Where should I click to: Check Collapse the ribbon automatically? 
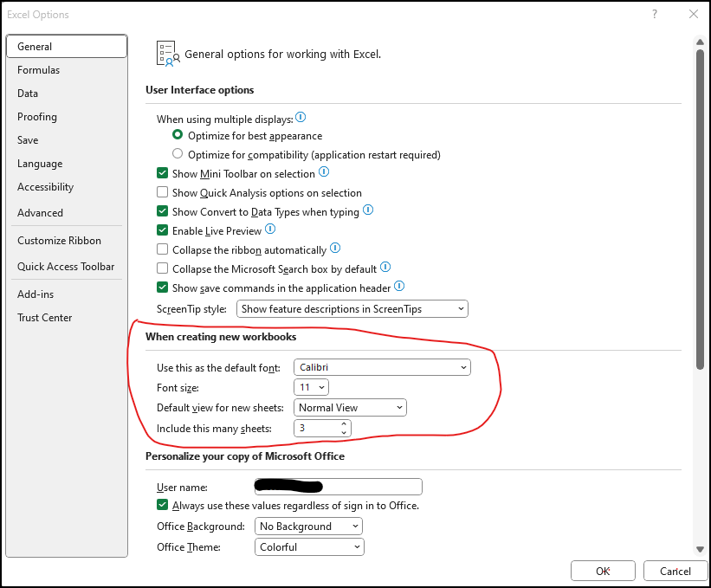pyautogui.click(x=162, y=249)
